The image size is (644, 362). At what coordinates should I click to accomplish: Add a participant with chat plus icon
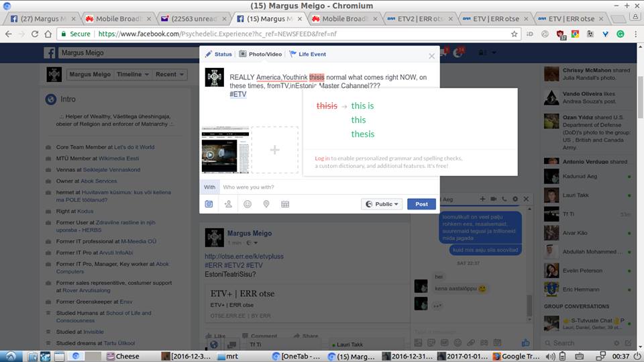(482, 199)
